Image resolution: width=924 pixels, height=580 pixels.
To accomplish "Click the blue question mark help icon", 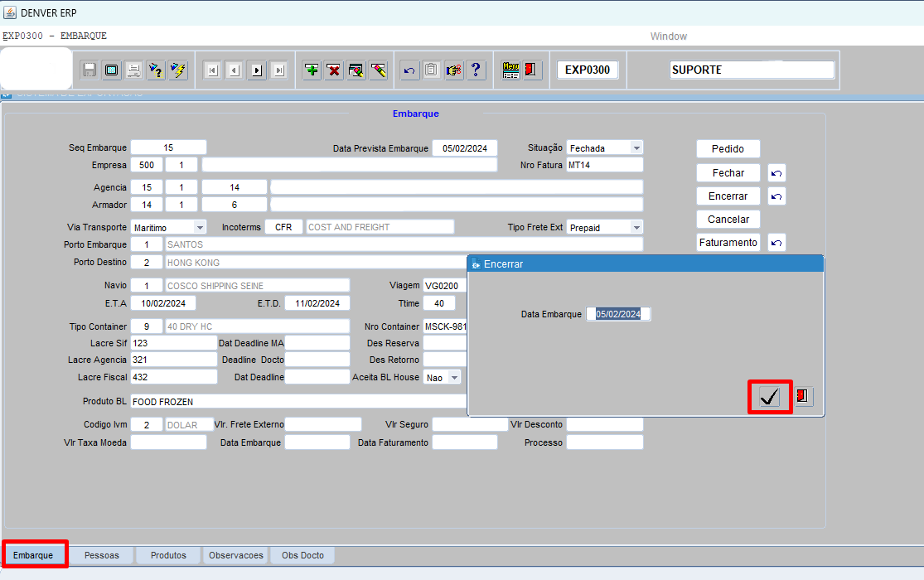I will click(x=476, y=70).
